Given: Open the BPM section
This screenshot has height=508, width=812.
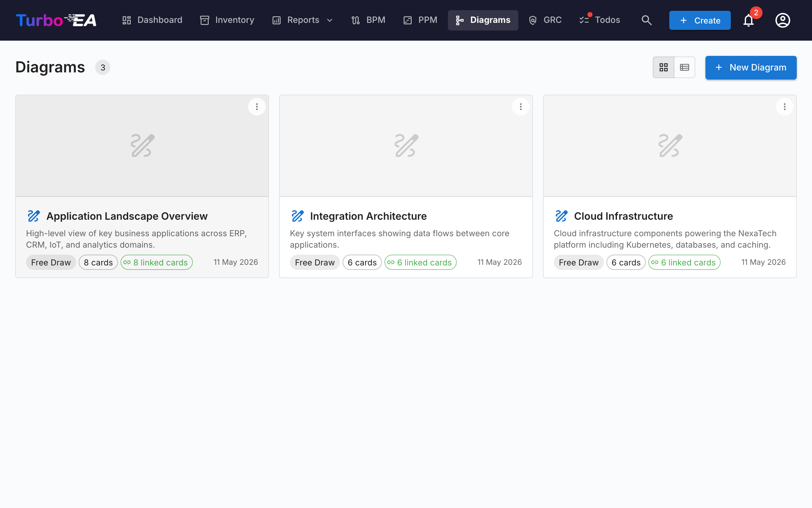Looking at the screenshot, I should pyautogui.click(x=369, y=20).
